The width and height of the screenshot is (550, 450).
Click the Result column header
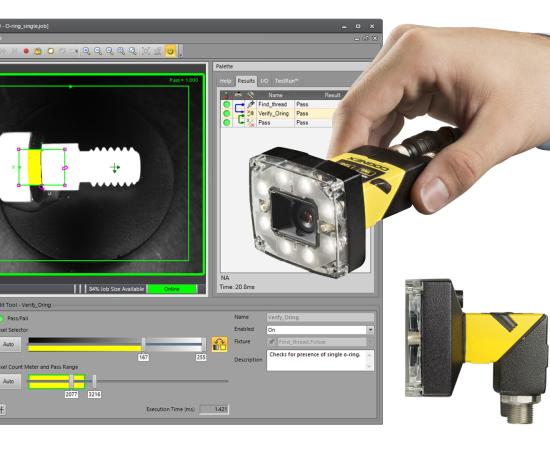pyautogui.click(x=332, y=95)
